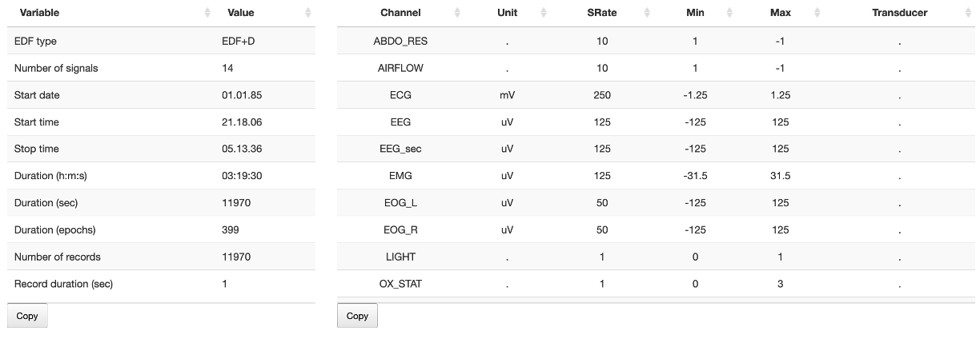Select the ABDO_RES channel row
Screen dimensions: 980x339
pos(400,41)
